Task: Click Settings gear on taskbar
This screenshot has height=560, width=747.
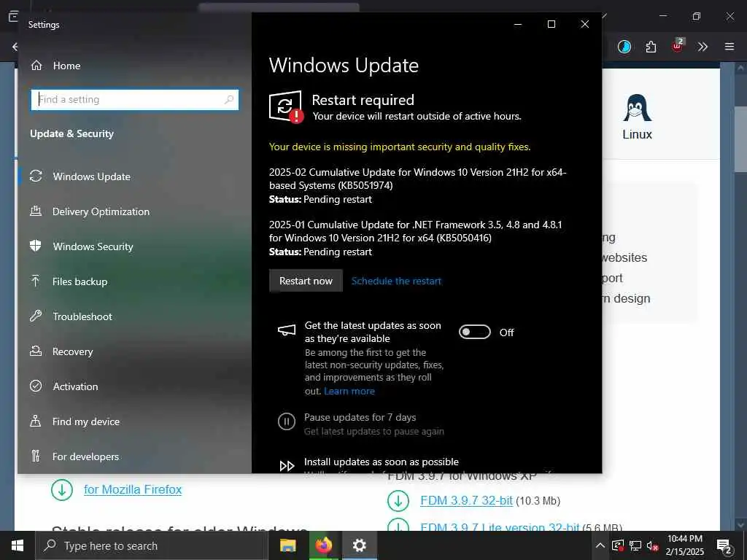Action: point(359,545)
